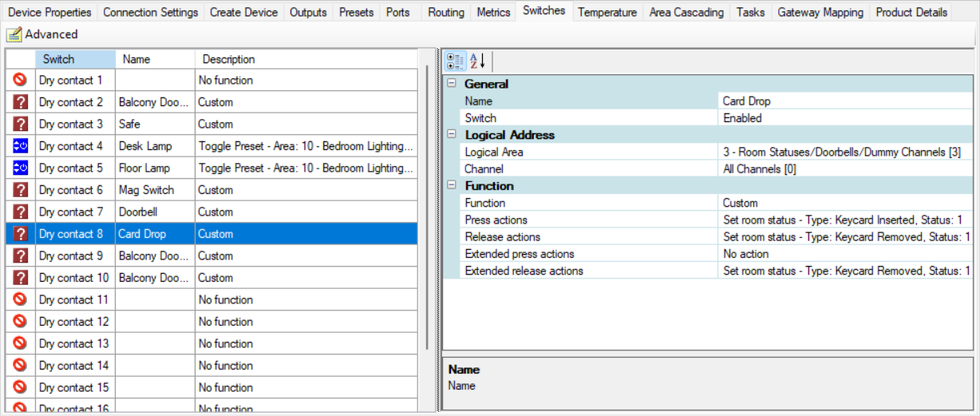The height and width of the screenshot is (416, 980).
Task: Open the Function Custom value field
Action: (844, 203)
